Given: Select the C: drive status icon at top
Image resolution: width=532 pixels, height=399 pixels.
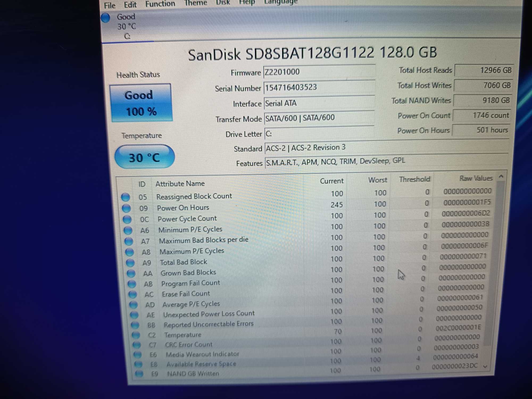Looking at the screenshot, I should (x=106, y=18).
